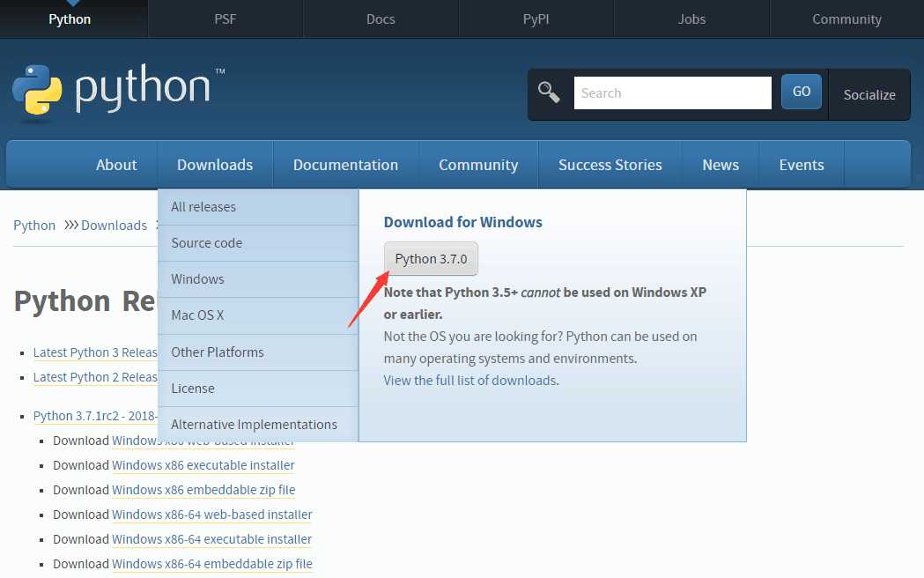The width and height of the screenshot is (924, 578).
Task: Click the Download for Windows heading
Action: (x=462, y=222)
